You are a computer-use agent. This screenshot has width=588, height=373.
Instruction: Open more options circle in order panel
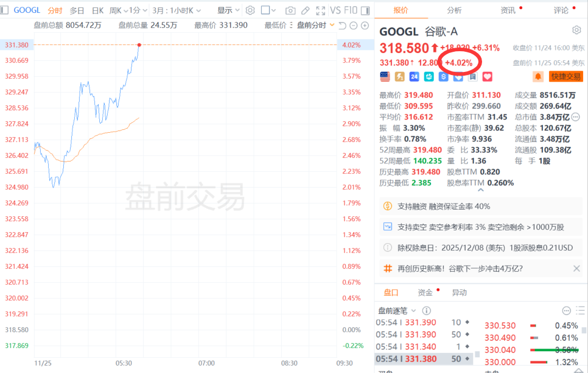point(567,311)
